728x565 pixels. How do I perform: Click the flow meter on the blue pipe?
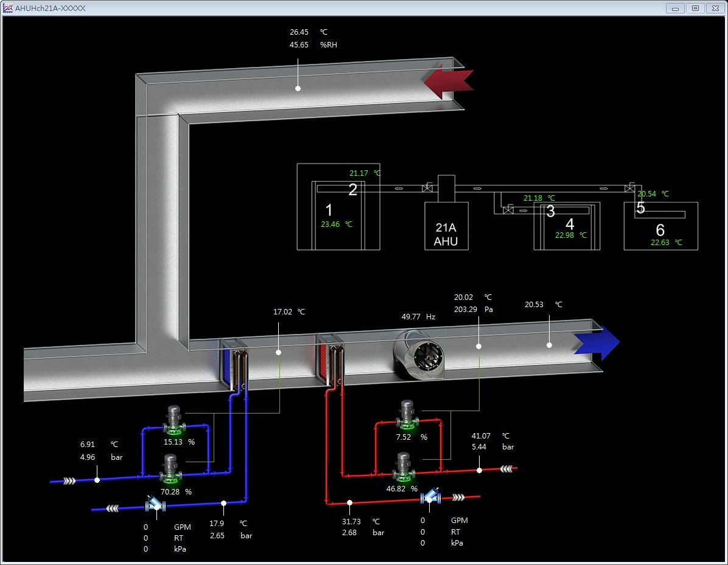pos(155,504)
